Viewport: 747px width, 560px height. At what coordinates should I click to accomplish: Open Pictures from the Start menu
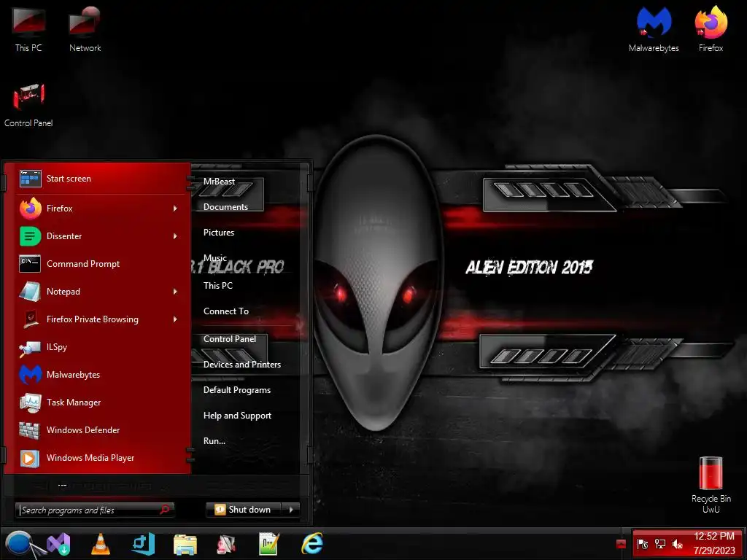pyautogui.click(x=219, y=233)
